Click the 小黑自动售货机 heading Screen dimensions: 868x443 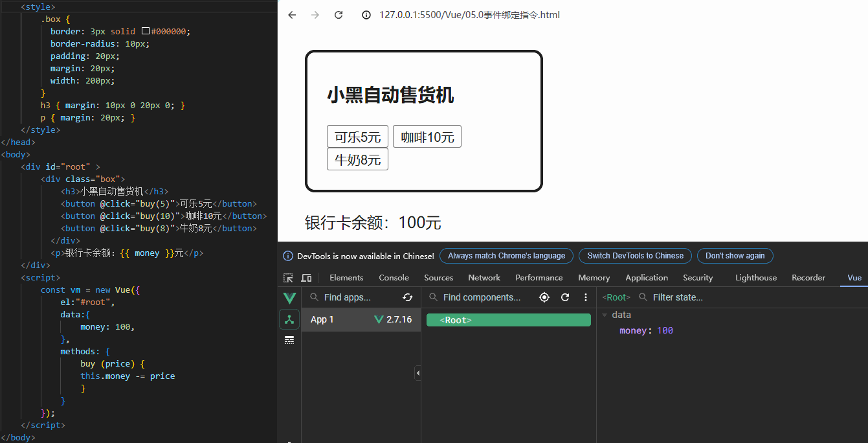390,95
